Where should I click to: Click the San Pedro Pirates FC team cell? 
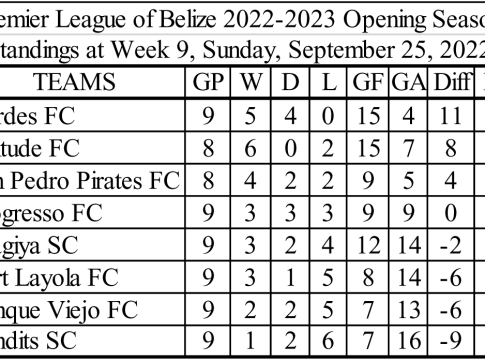pos(92,180)
